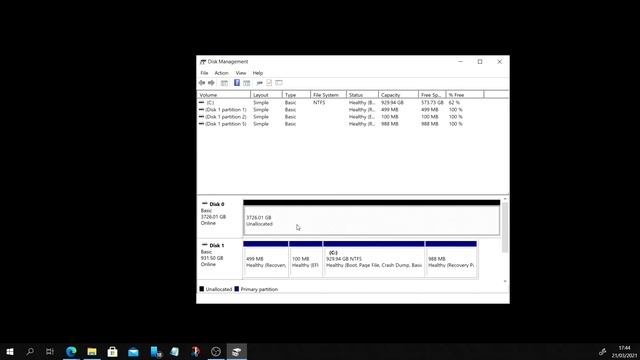The width and height of the screenshot is (640, 360).
Task: Click the disk pane vertical scrollbar thumb
Action: click(x=505, y=227)
